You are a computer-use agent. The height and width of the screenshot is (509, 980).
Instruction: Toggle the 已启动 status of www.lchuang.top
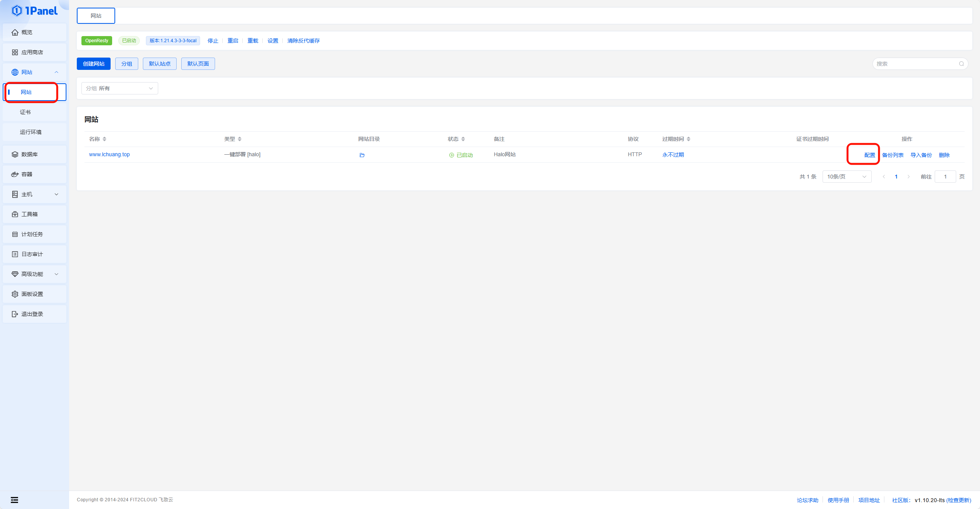click(x=461, y=155)
